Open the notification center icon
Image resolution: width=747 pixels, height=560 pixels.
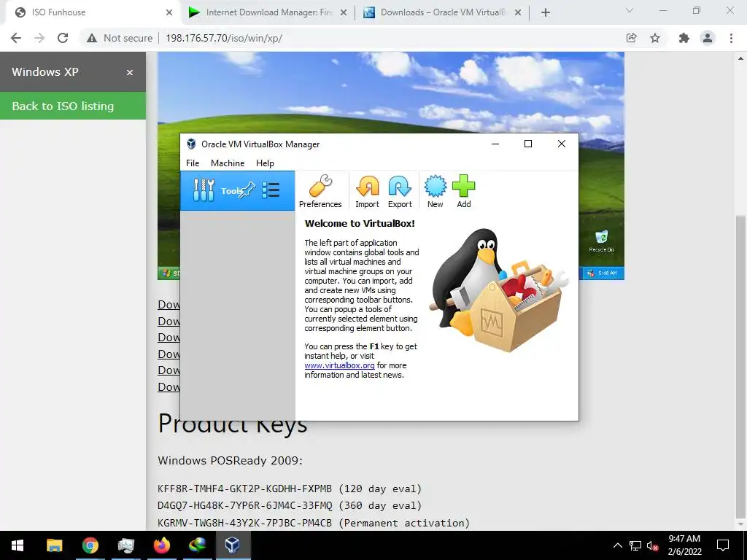point(723,545)
